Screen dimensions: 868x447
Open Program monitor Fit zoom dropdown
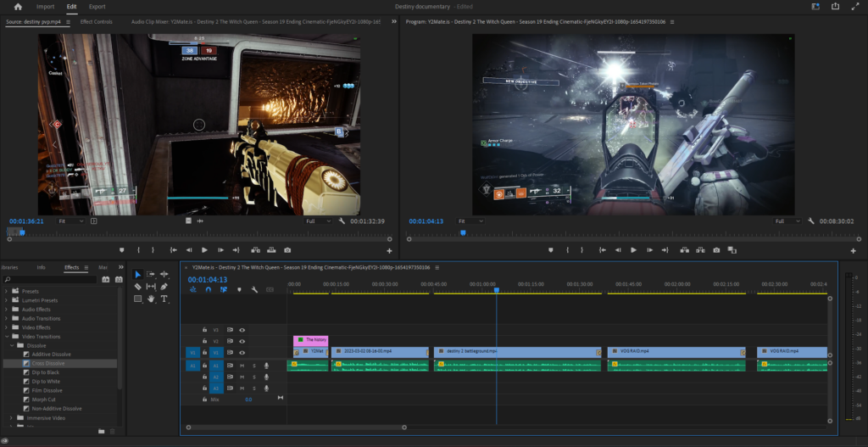coord(470,221)
